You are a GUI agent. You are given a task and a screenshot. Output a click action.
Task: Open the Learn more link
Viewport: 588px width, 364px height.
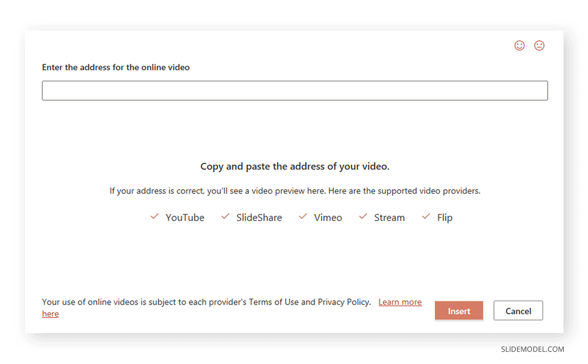click(x=400, y=302)
